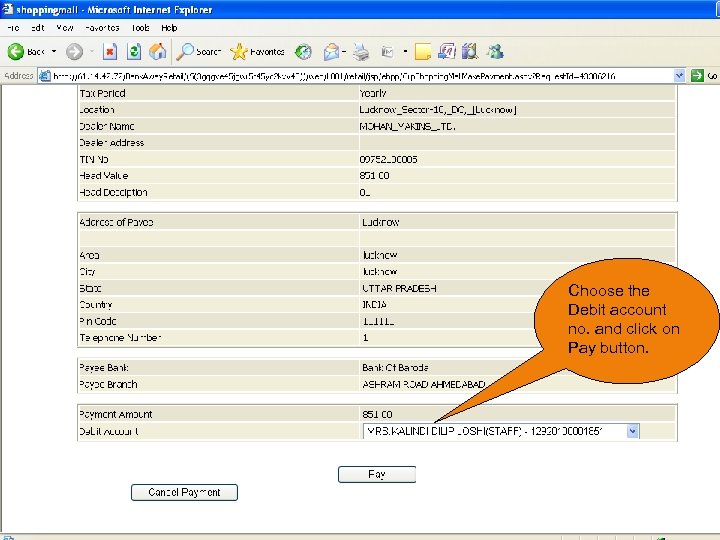Open the History panel icon
The width and height of the screenshot is (720, 540).
[x=303, y=52]
